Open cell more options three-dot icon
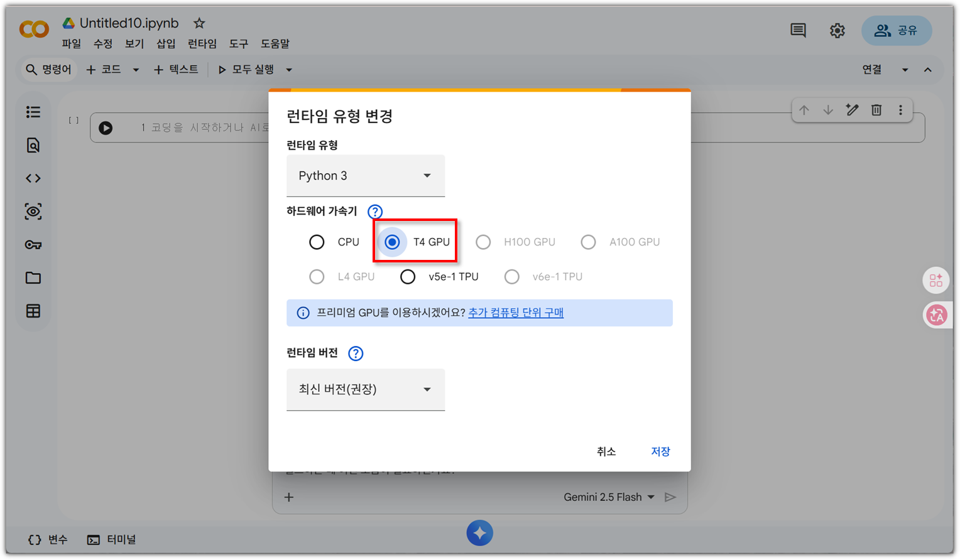960x560 pixels. [900, 110]
